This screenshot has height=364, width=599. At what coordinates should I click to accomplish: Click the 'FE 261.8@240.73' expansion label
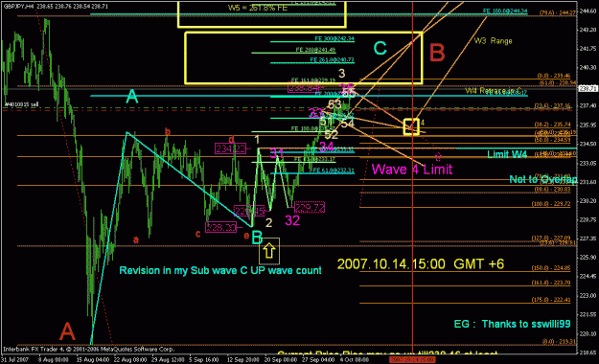(x=332, y=60)
